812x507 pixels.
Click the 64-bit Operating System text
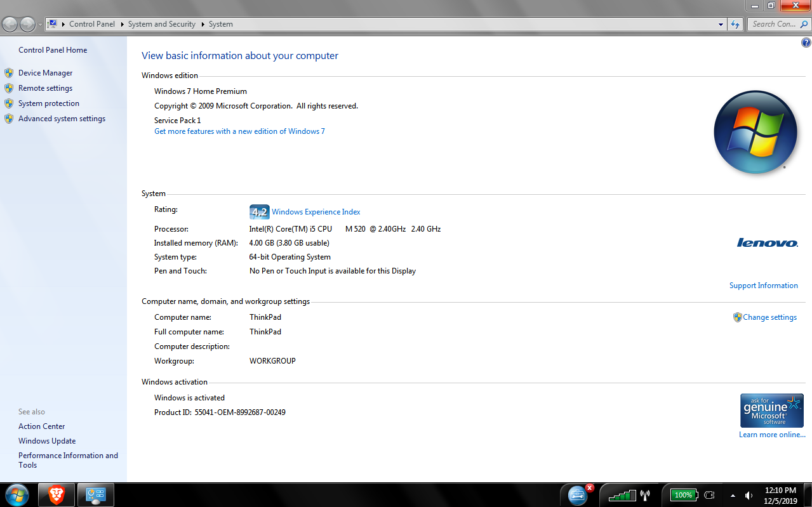[290, 257]
